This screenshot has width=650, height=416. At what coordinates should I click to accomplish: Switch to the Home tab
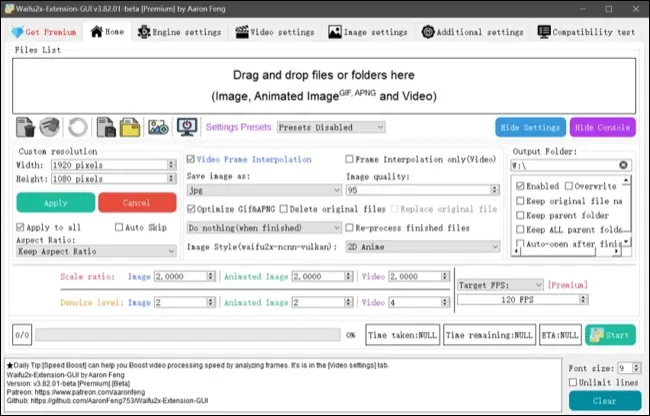pyautogui.click(x=107, y=31)
